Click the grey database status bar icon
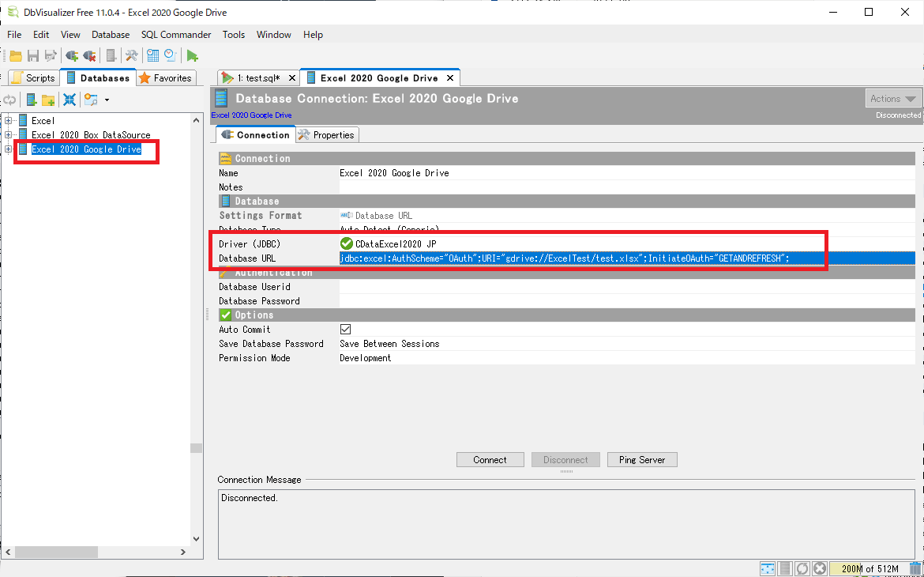The height and width of the screenshot is (577, 924). (x=784, y=569)
